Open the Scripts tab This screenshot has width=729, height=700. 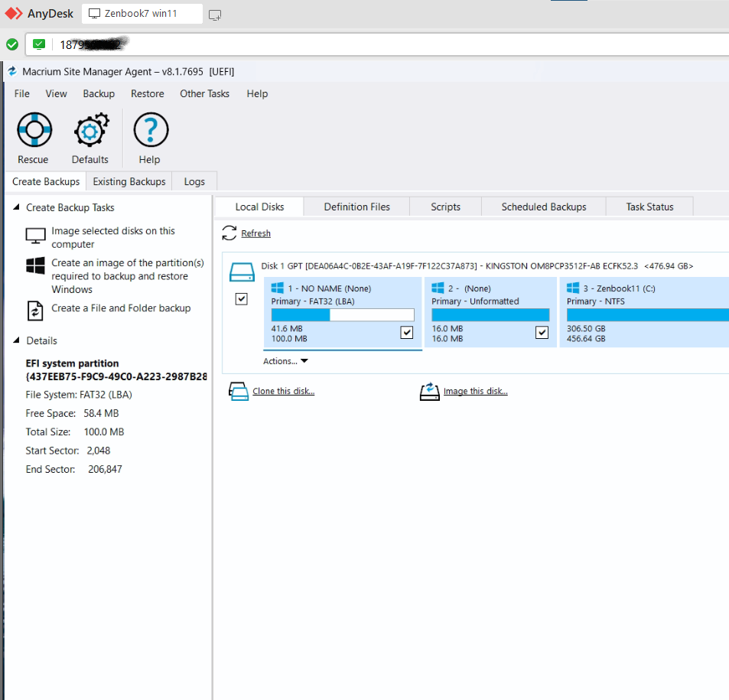pos(445,207)
